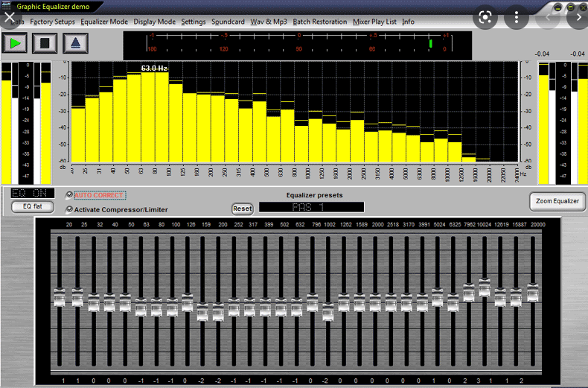588x388 pixels.
Task: Open the three-dot more options menu
Action: coord(517,17)
